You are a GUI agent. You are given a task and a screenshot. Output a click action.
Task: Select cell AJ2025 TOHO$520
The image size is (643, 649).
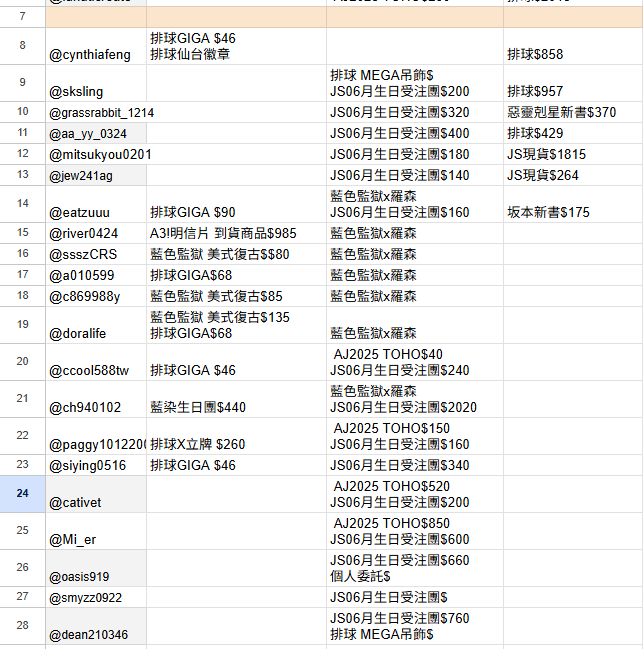click(x=415, y=494)
